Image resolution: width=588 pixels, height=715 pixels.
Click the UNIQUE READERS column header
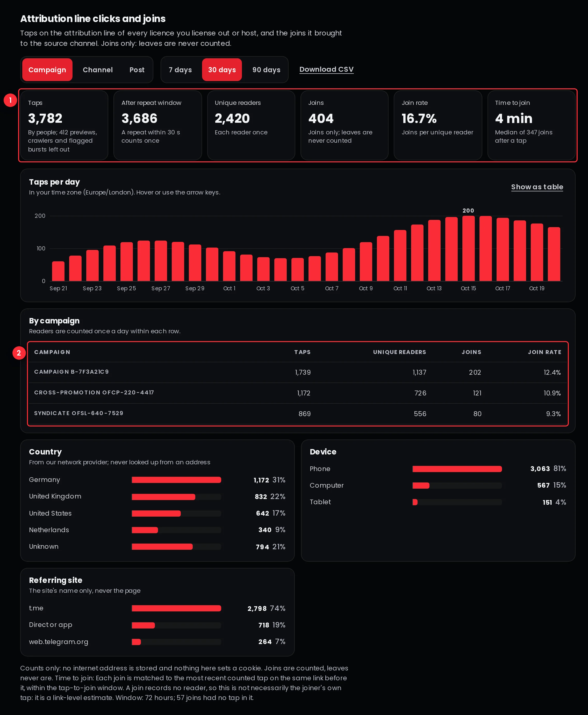(400, 352)
